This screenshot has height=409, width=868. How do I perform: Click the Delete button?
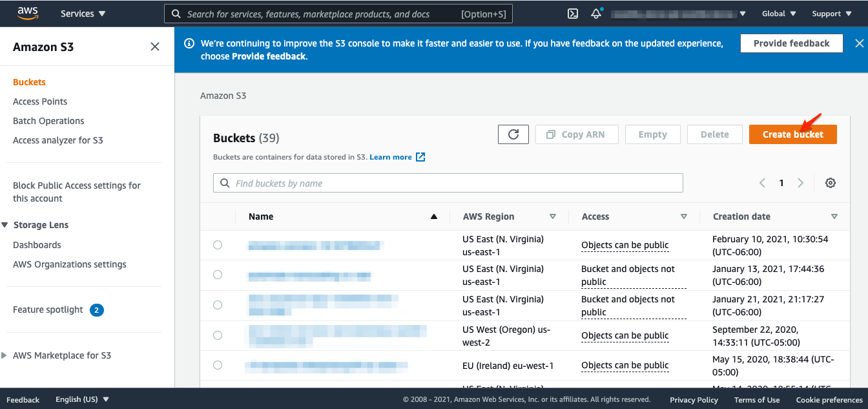pos(715,134)
